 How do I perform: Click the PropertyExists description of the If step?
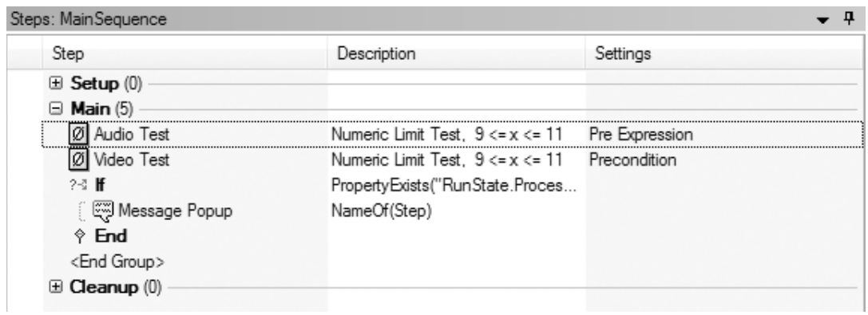tap(454, 187)
